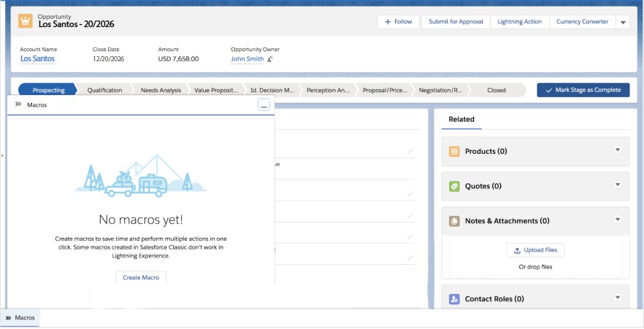Open the Contact Roles dropdown arrow
The width and height of the screenshot is (644, 329).
618,298
